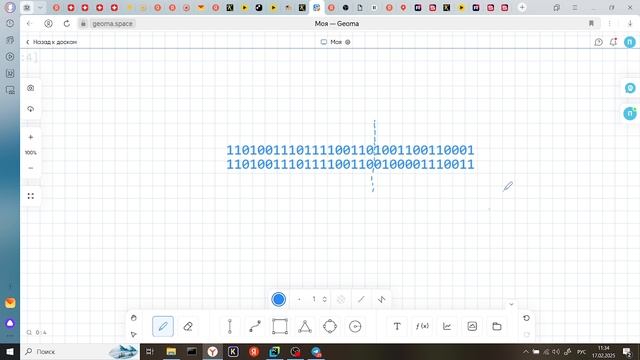Open browser history clock in sidebar
The image size is (640, 360).
10,24
